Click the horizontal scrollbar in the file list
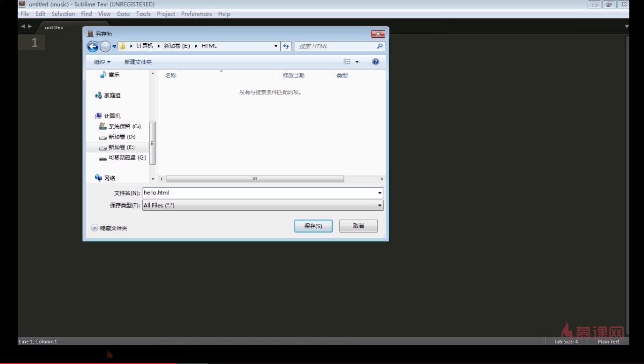This screenshot has width=644, height=364. tap(255, 179)
